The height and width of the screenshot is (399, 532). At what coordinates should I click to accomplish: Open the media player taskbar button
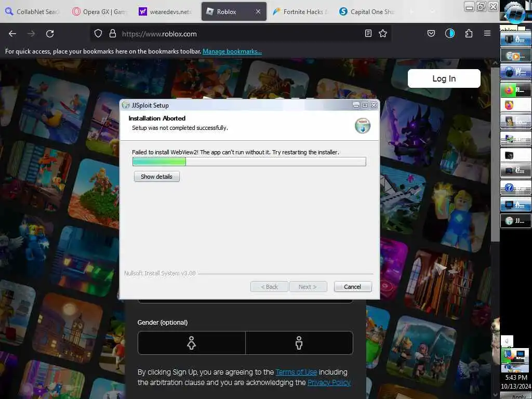tap(516, 55)
